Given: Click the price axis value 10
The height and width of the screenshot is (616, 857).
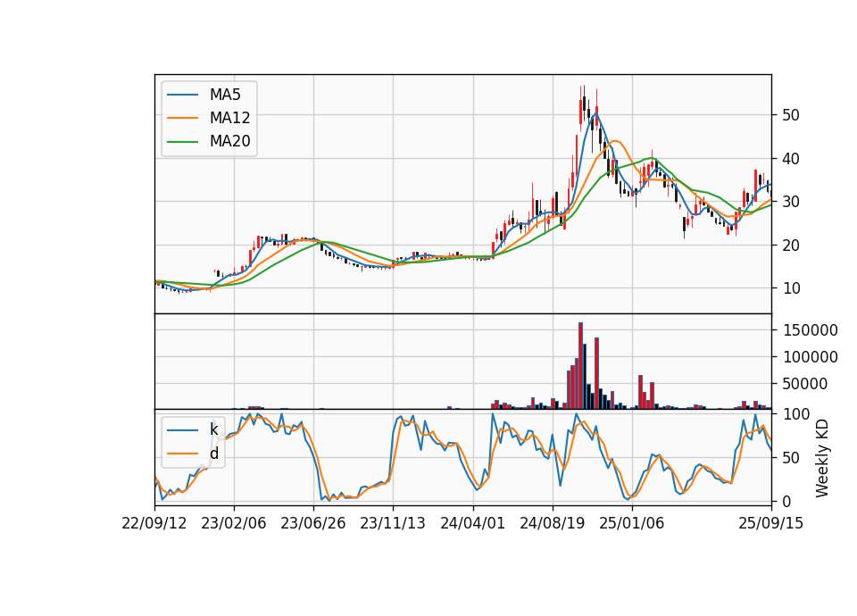Looking at the screenshot, I should pyautogui.click(x=791, y=288).
